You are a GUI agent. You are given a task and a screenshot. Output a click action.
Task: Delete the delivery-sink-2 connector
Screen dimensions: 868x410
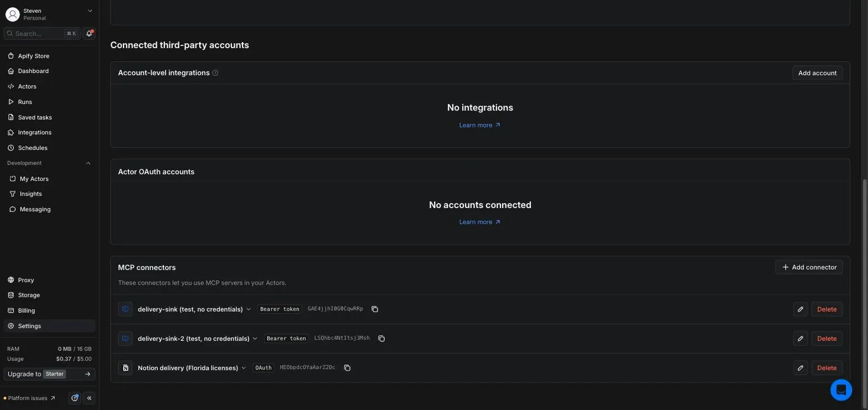point(826,339)
